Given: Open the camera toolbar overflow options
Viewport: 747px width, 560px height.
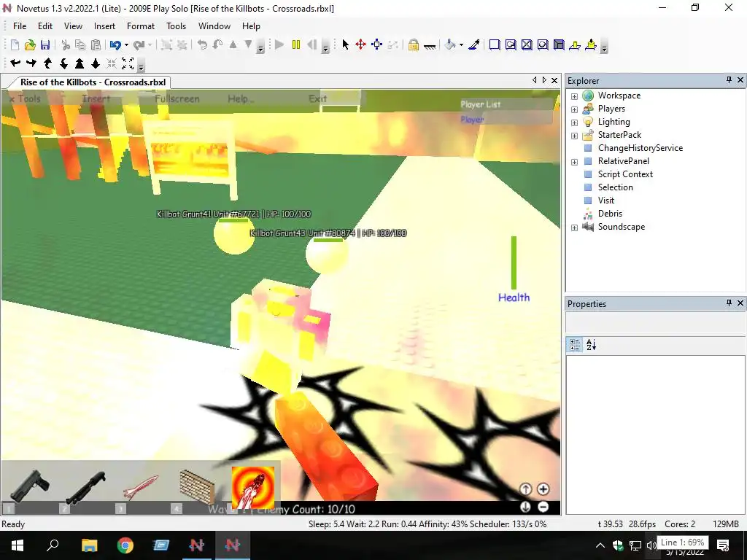Looking at the screenshot, I should click(141, 66).
